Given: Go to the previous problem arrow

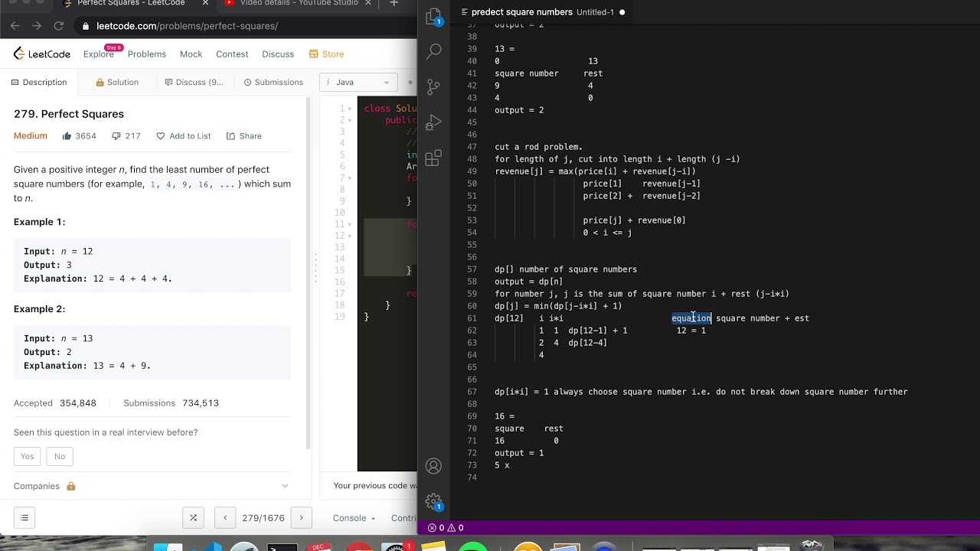Looking at the screenshot, I should coord(225,518).
